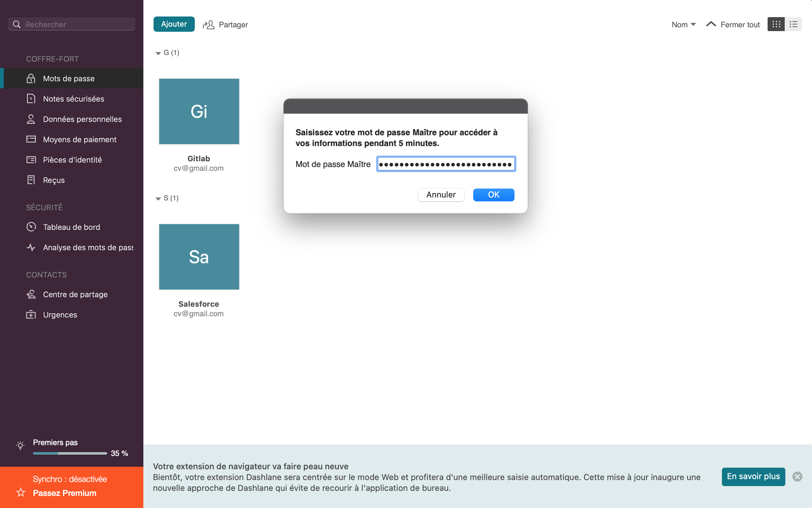Viewport: 812px width, 508px height.
Task: Click the Reçus receipt icon
Action: 31,180
